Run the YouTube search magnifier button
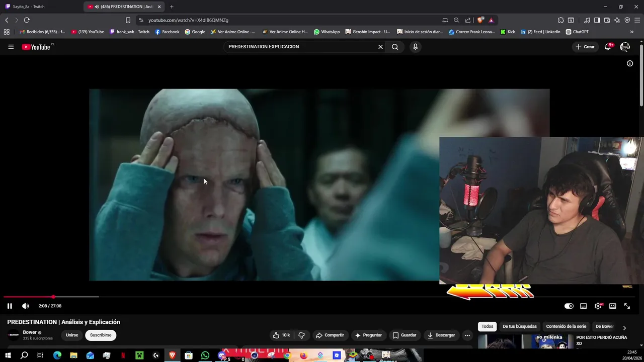 pos(395,47)
